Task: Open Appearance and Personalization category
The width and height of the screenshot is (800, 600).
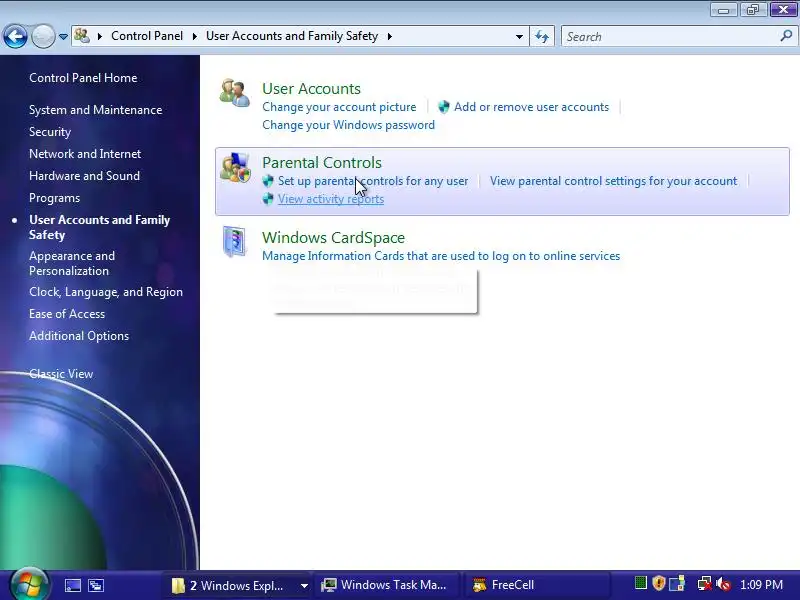Action: click(72, 263)
